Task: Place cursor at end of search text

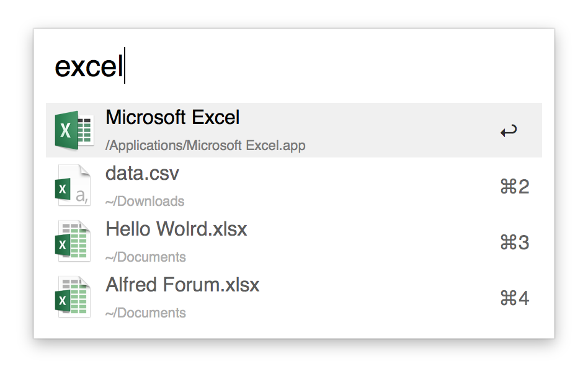Action: (125, 66)
